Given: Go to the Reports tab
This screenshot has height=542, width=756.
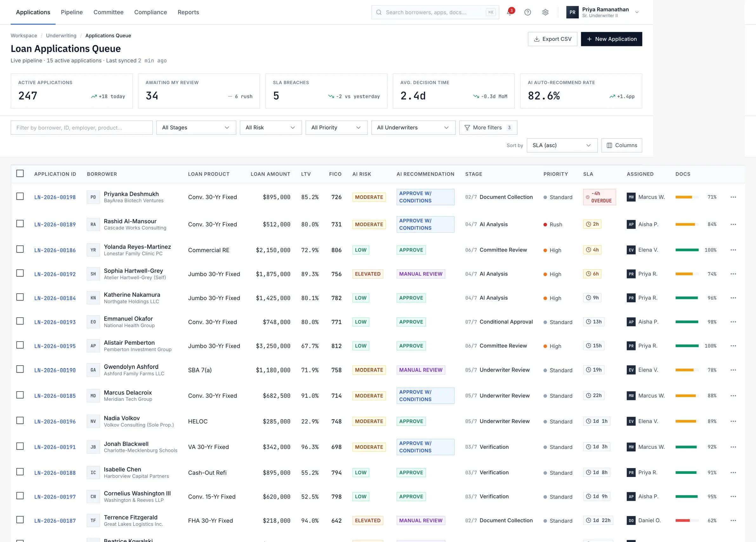Looking at the screenshot, I should pos(188,12).
